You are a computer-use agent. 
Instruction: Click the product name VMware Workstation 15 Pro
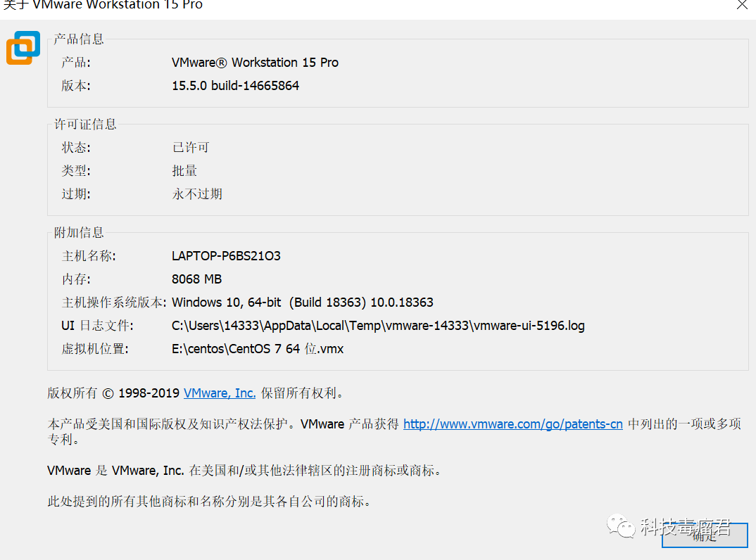coord(255,63)
